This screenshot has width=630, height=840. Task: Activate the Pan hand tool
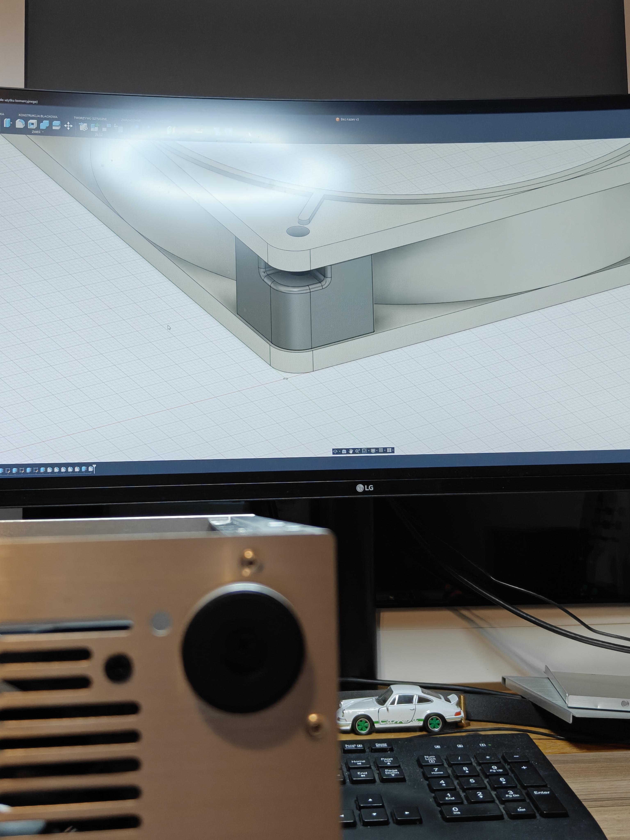click(x=351, y=451)
